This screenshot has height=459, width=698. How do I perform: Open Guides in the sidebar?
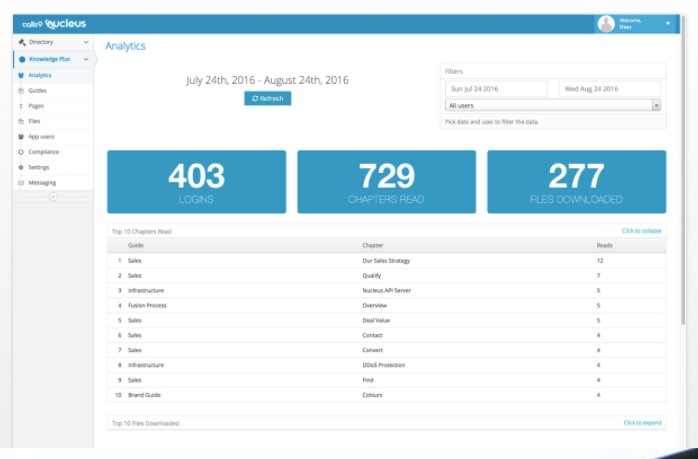coord(53,91)
